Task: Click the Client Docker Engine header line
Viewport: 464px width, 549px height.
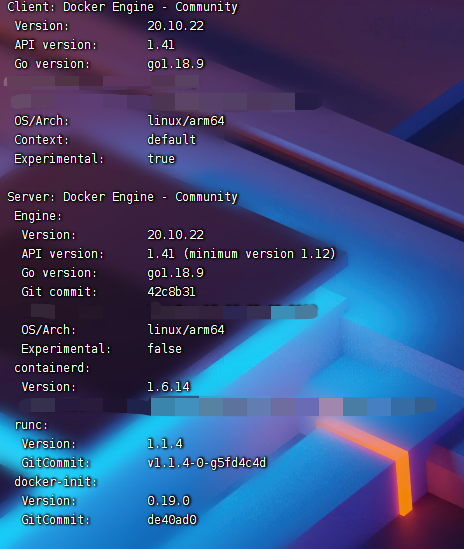Action: 122,7
